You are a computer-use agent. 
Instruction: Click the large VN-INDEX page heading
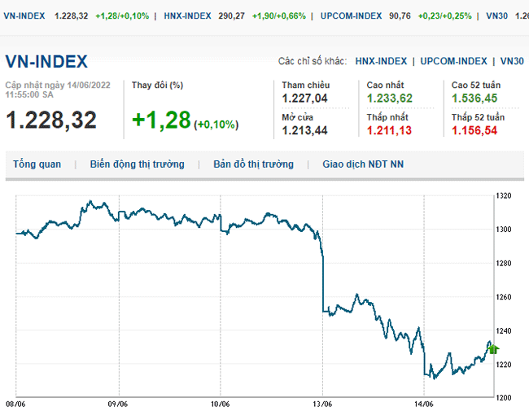click(x=46, y=62)
